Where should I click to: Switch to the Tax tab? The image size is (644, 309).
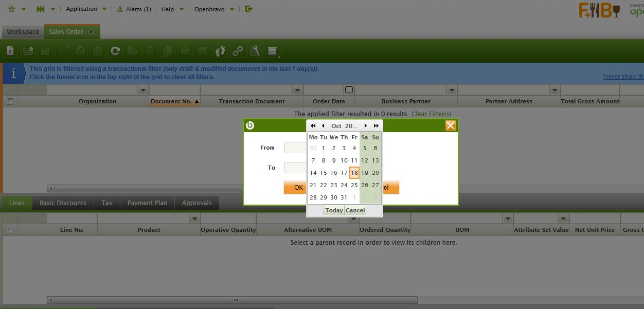[x=107, y=203]
